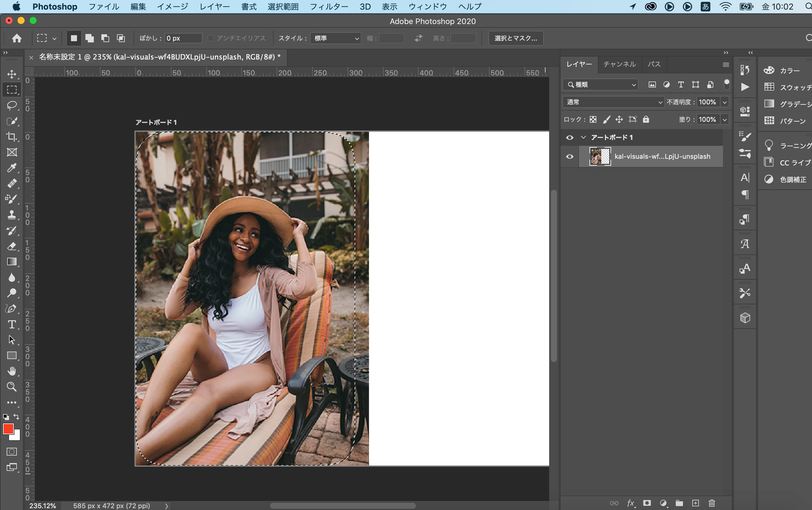Pick the Eraser tool
Viewport: 812px width, 510px height.
click(x=12, y=246)
